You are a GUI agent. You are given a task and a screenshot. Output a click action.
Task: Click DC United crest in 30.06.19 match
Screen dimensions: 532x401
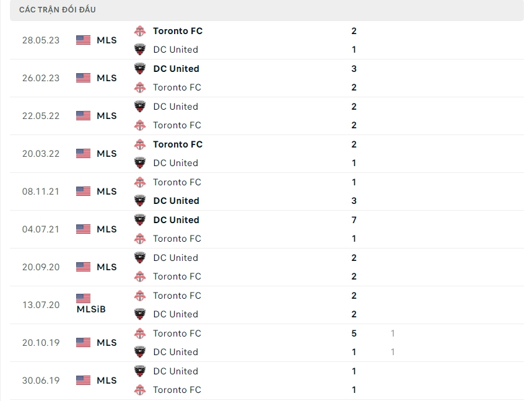click(140, 371)
